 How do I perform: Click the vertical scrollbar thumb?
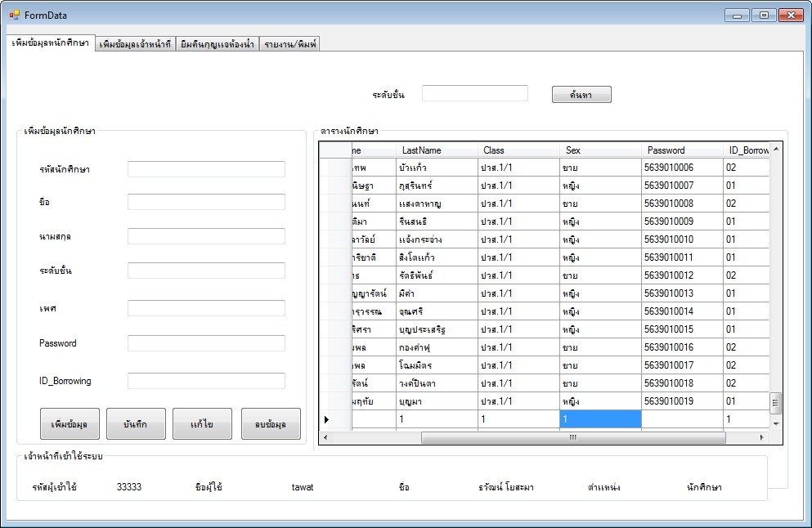(x=776, y=403)
